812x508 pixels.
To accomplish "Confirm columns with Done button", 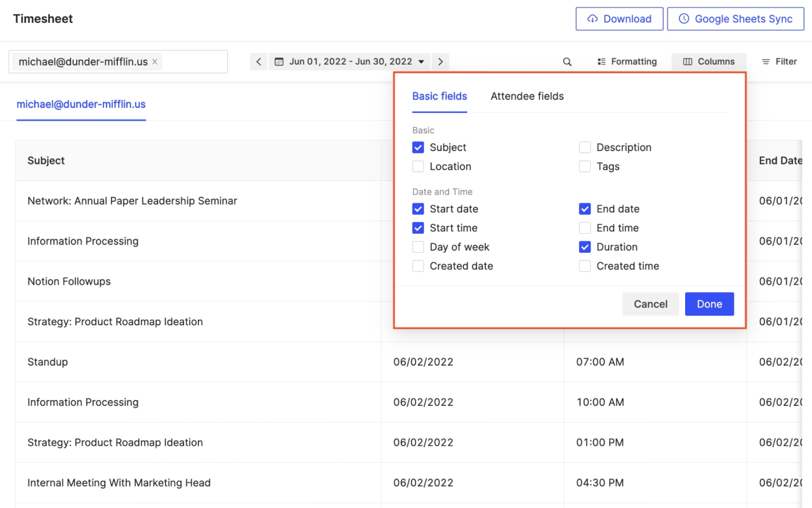I will pos(709,304).
